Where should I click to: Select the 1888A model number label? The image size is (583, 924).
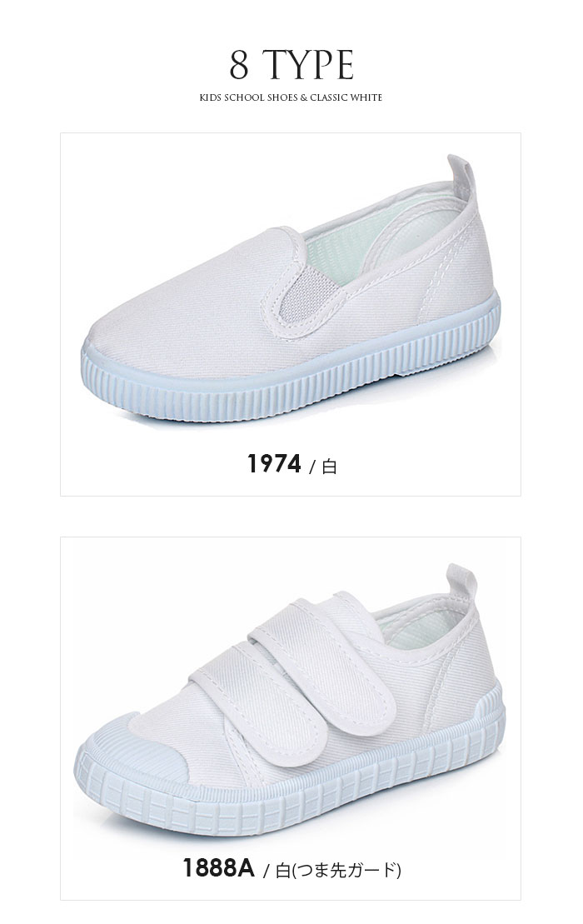pyautogui.click(x=218, y=867)
